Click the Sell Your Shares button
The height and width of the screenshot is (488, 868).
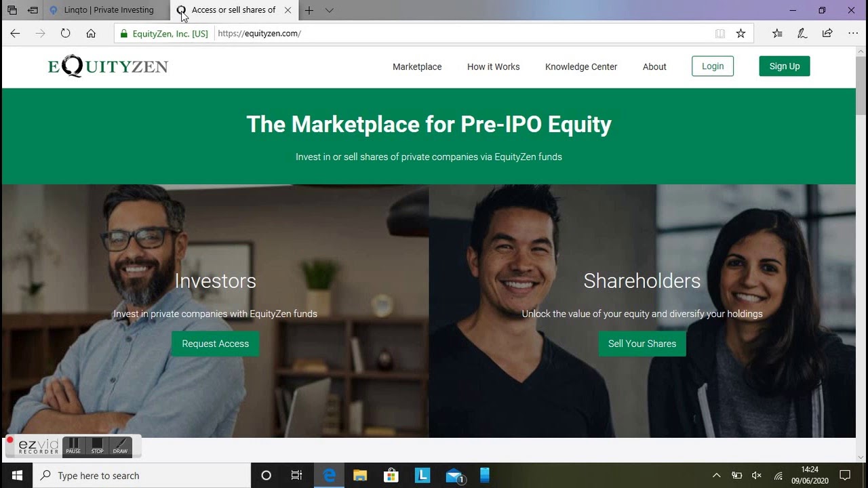[x=642, y=344]
